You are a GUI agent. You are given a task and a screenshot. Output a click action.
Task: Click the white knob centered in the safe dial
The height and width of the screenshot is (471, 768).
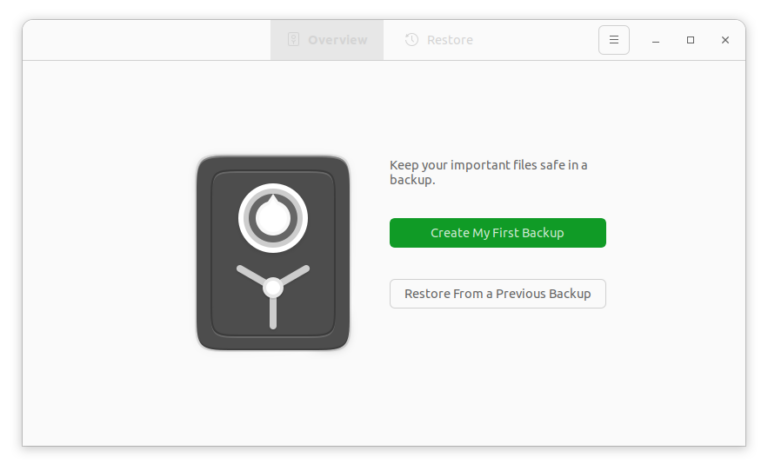click(273, 216)
